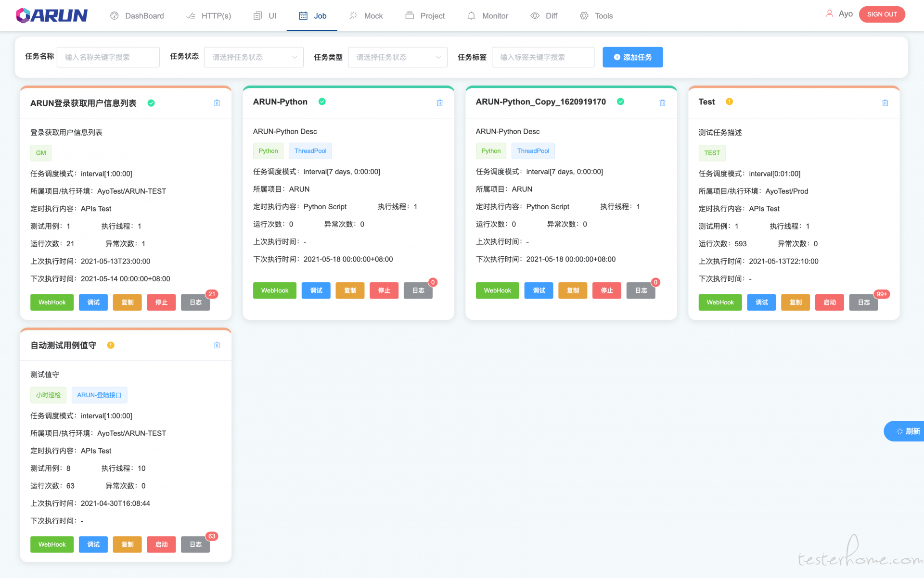Click the green status check beside ARUN-Python

[322, 101]
